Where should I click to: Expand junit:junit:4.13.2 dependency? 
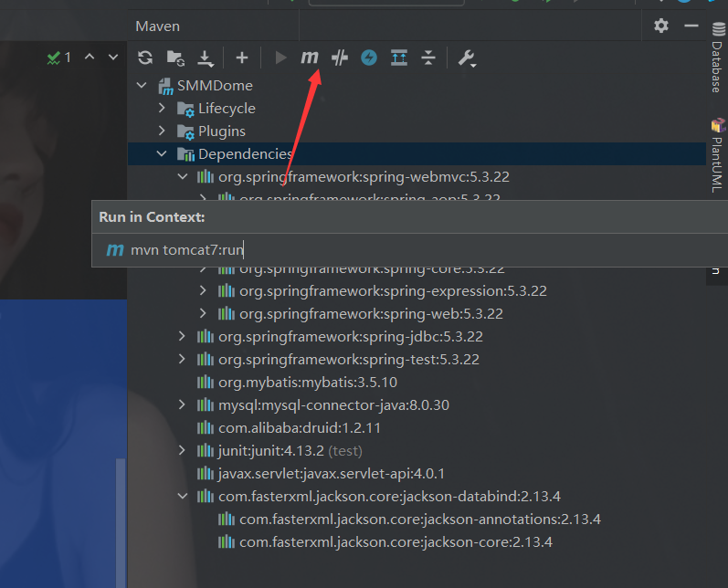182,450
